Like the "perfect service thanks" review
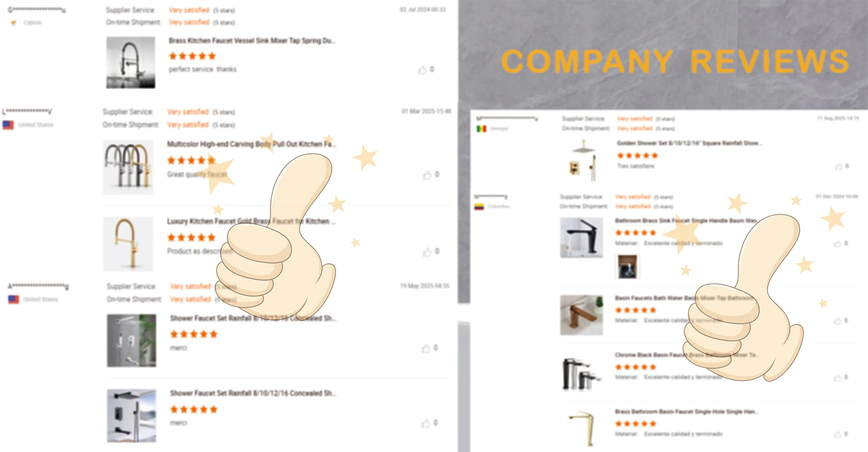 (422, 70)
